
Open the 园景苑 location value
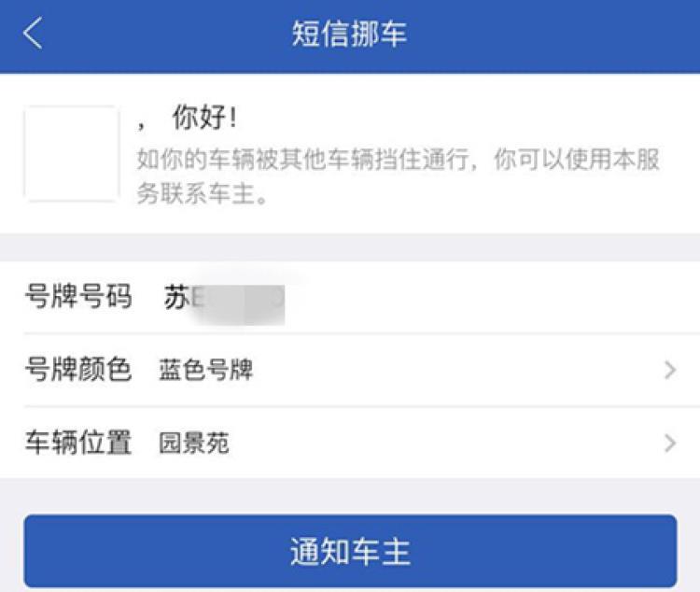pyautogui.click(x=194, y=443)
